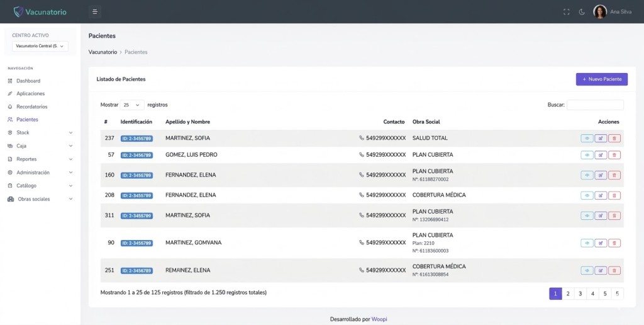Click the Buscar search field
The image size is (644, 325).
click(595, 105)
